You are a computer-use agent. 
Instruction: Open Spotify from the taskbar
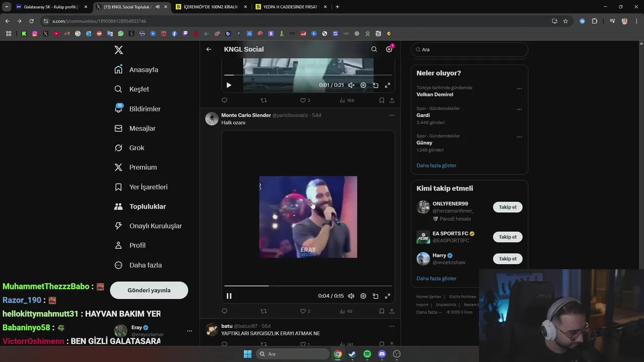(x=367, y=354)
